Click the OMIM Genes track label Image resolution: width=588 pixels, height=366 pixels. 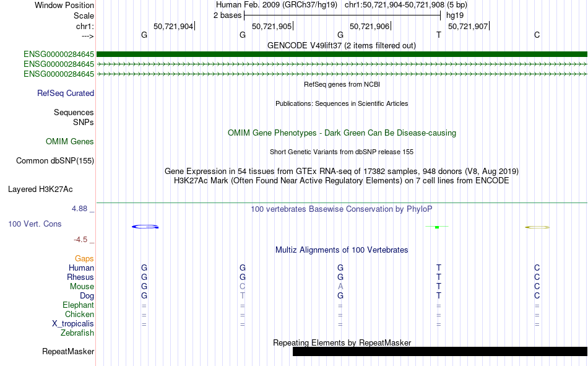(70, 142)
